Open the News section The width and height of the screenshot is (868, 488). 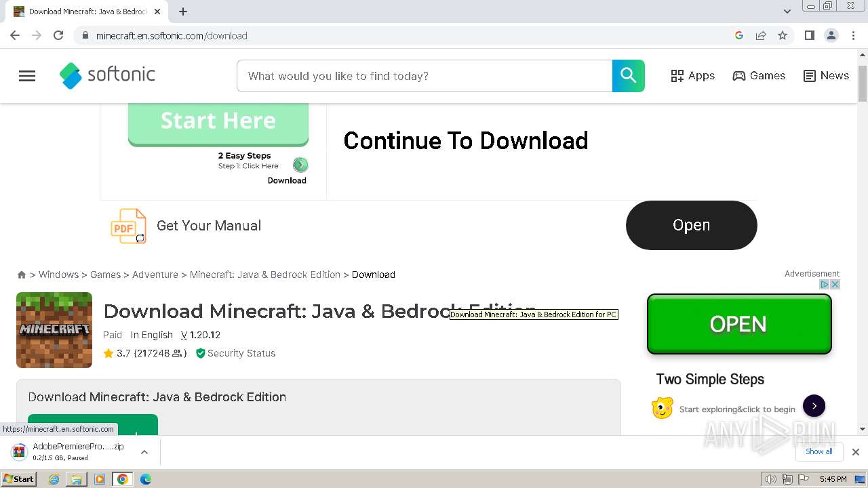pyautogui.click(x=826, y=76)
